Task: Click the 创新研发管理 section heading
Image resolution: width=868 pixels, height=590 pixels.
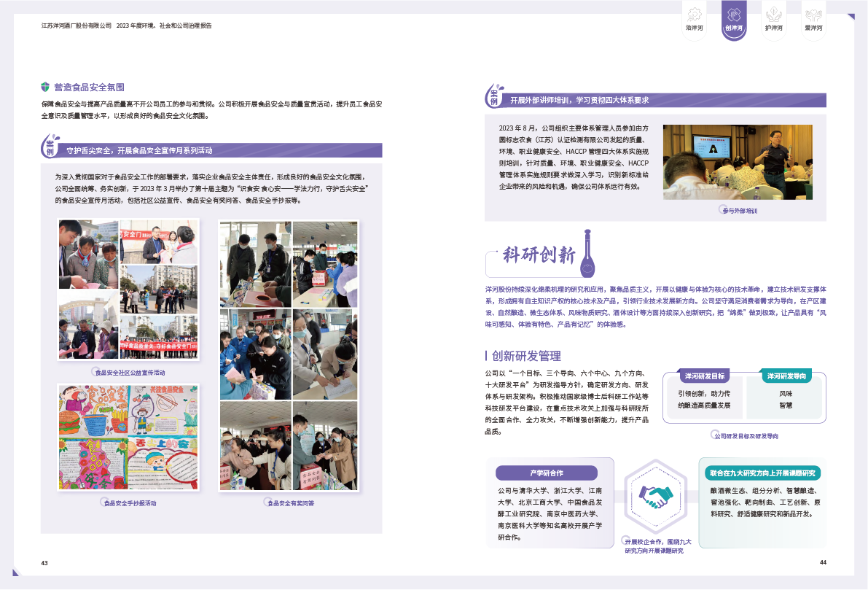Action: (x=525, y=356)
